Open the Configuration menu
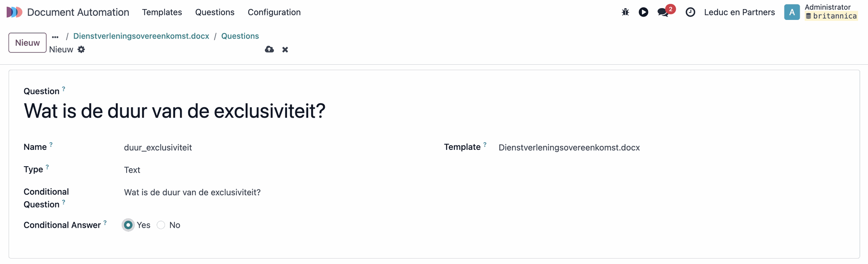868x264 pixels. pos(274,12)
